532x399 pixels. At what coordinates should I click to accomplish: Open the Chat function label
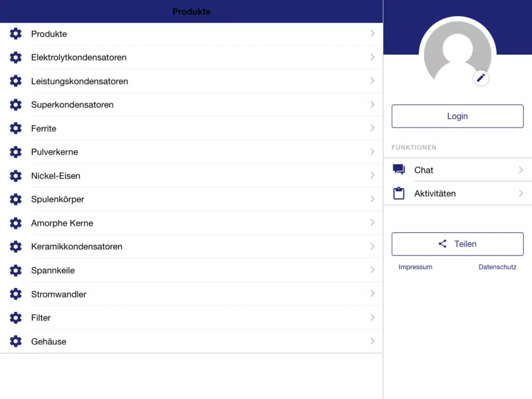click(424, 170)
